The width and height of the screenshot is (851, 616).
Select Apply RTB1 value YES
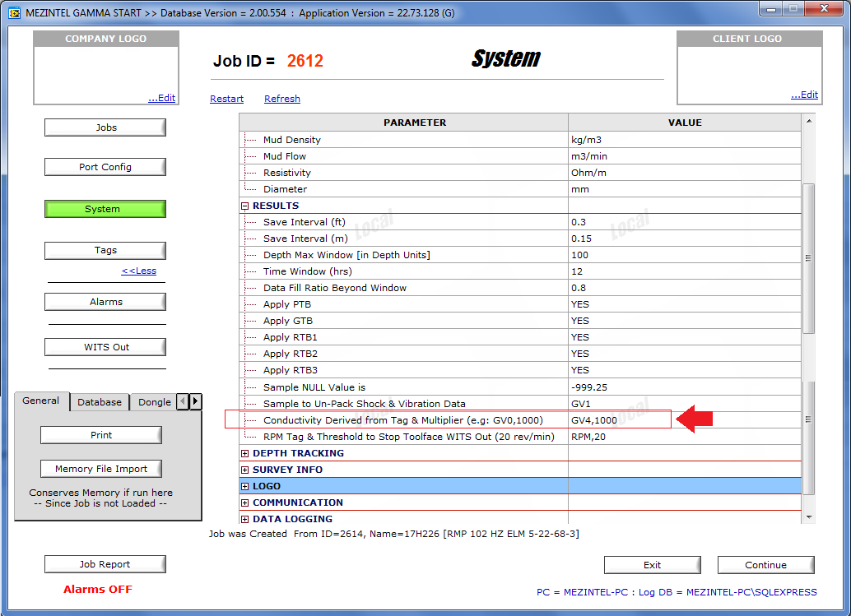(685, 337)
